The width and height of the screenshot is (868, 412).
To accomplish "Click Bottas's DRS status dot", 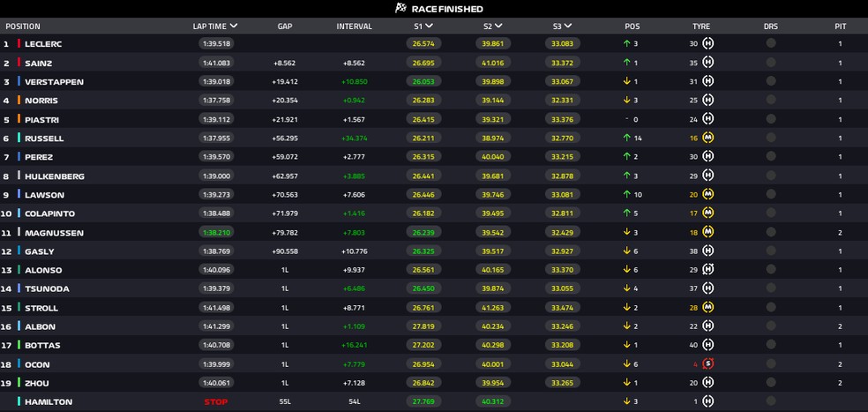I will (x=771, y=344).
